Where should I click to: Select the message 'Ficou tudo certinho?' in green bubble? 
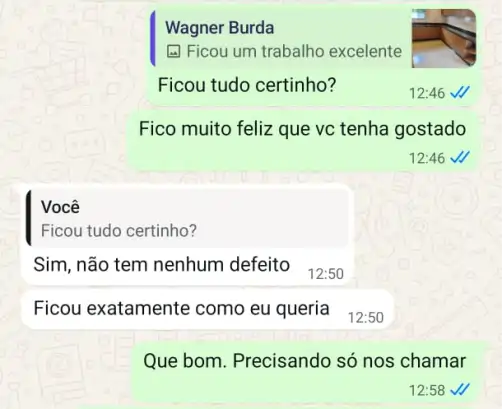pos(247,85)
